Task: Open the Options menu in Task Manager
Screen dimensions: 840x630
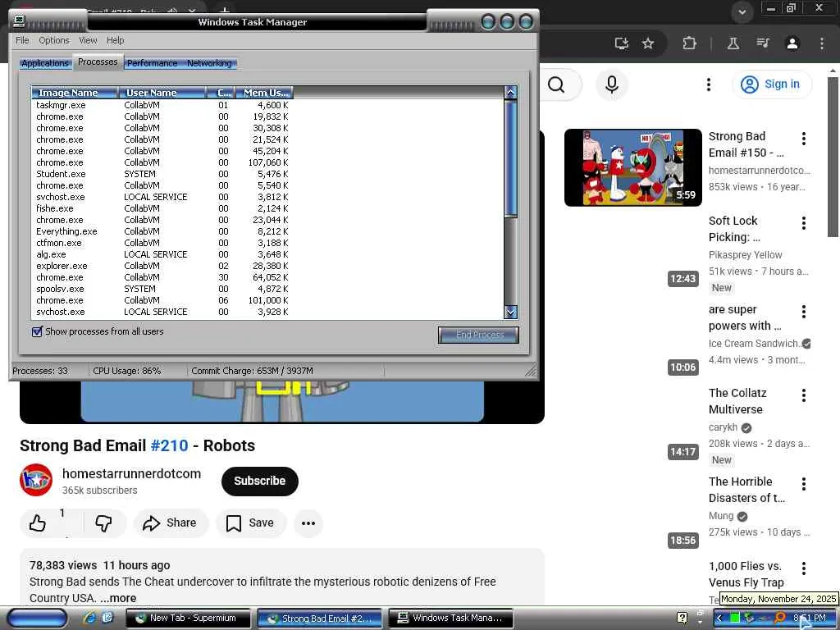Action: click(x=54, y=40)
